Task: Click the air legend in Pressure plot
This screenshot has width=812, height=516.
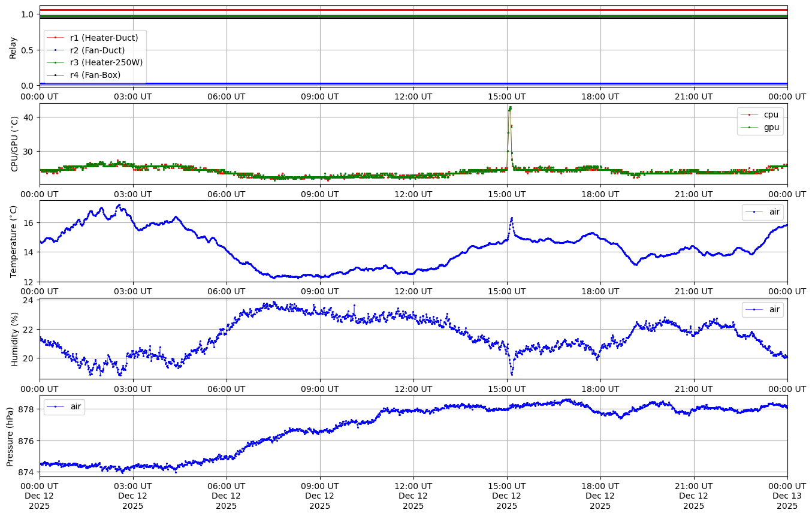Action: coord(64,407)
